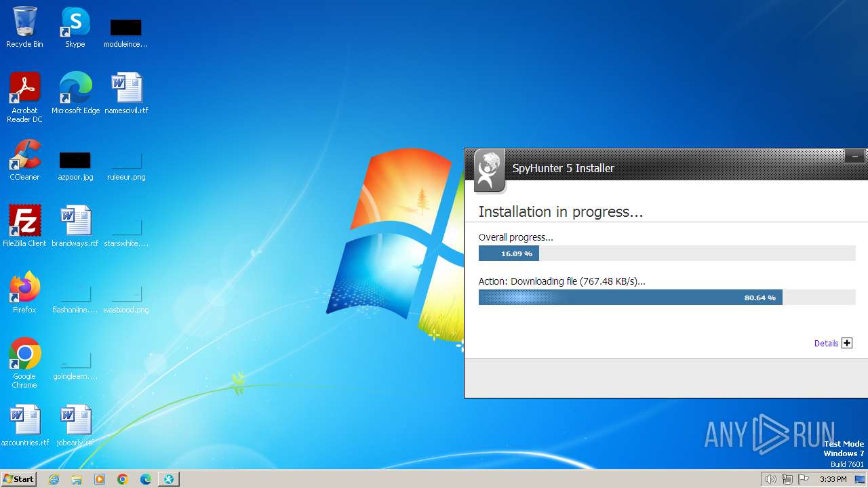Click the 'Action: Downloading file' status text
This screenshot has width=868, height=488.
tap(562, 281)
